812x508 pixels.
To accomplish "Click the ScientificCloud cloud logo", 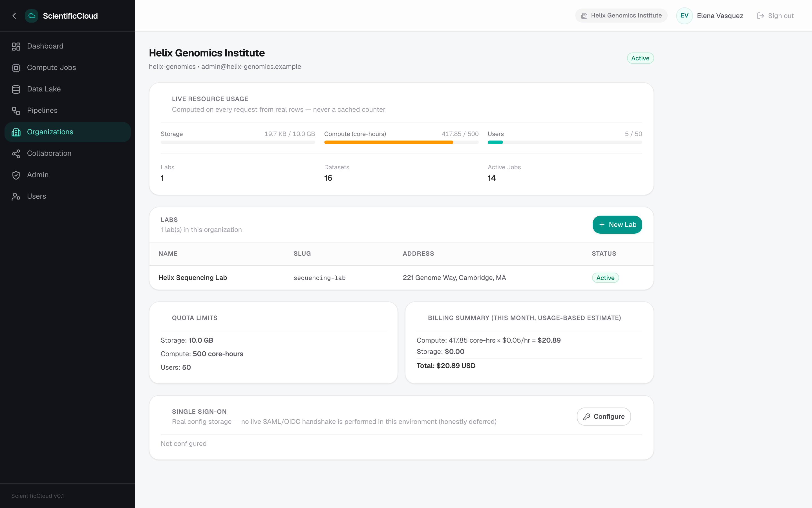I will 32,16.
